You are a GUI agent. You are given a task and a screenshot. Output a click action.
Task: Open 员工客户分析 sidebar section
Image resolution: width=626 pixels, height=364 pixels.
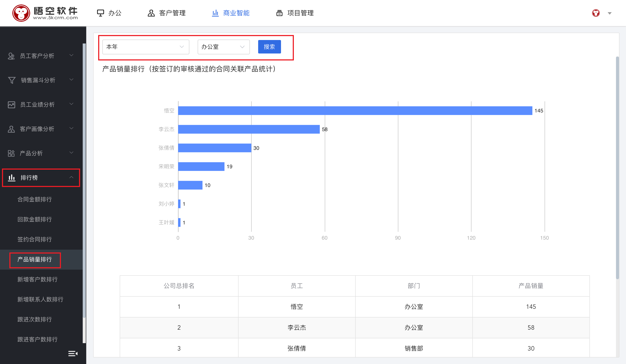point(41,56)
